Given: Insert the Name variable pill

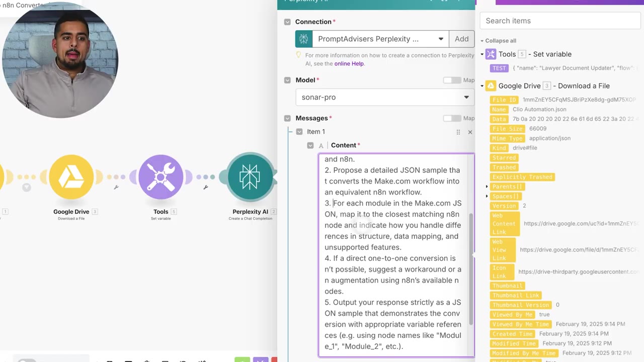Looking at the screenshot, I should pyautogui.click(x=499, y=110).
